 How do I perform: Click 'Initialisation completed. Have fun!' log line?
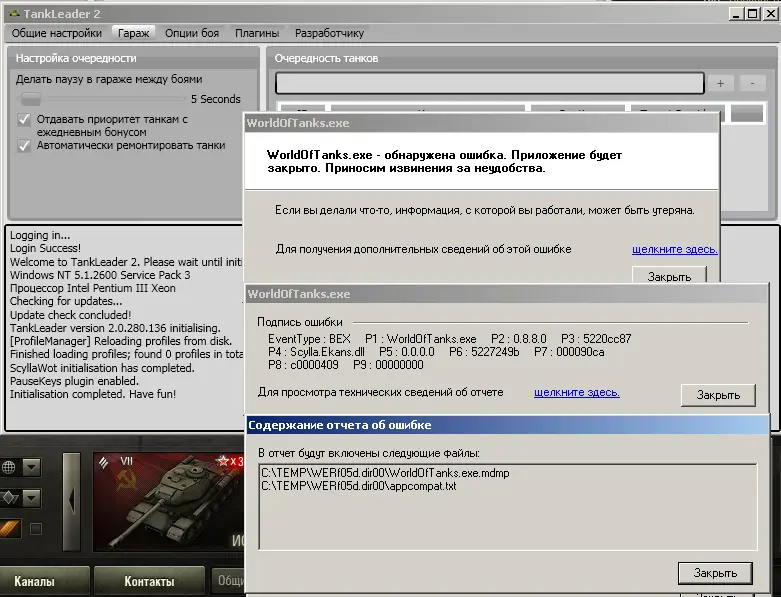[93, 394]
